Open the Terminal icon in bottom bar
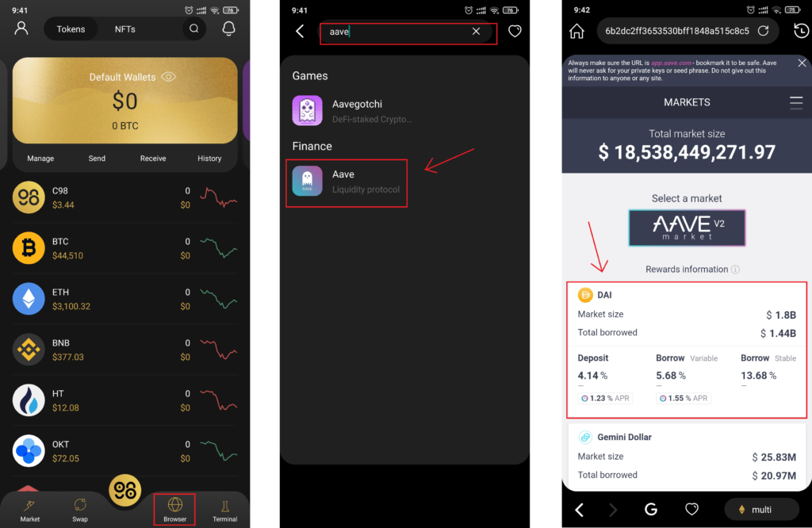This screenshot has height=528, width=812. (224, 510)
